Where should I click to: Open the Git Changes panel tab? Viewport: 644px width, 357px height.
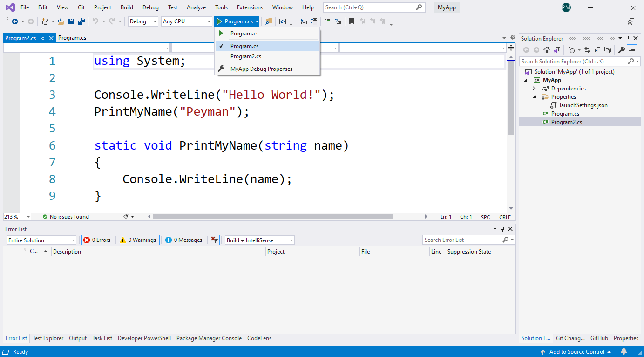570,338
